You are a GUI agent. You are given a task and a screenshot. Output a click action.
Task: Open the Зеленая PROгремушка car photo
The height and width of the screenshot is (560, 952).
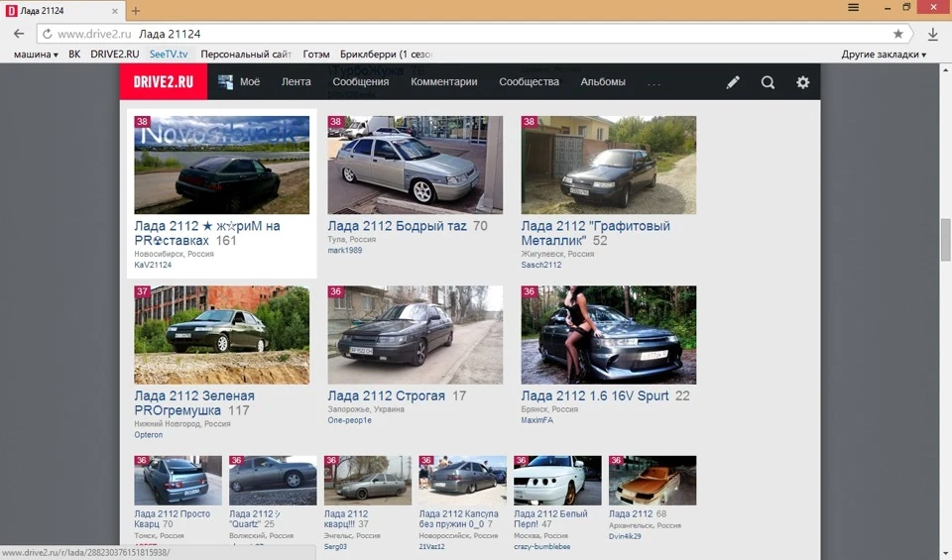tap(221, 335)
